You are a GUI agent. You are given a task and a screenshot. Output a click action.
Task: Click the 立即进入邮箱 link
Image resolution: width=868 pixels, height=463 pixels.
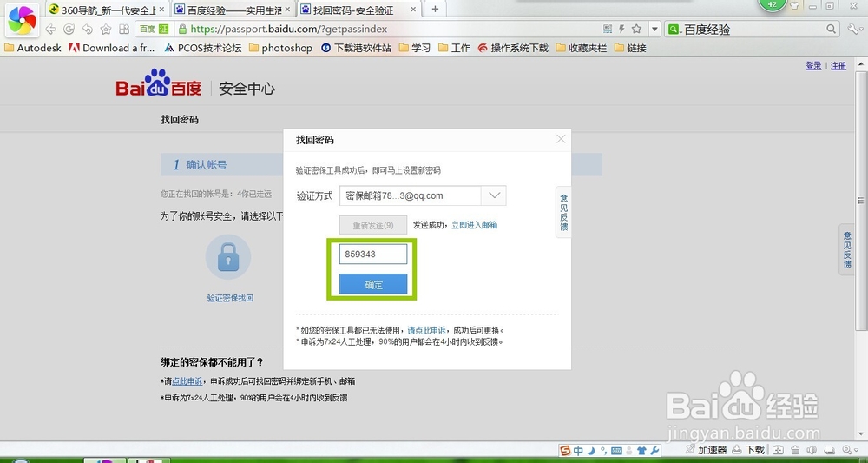[475, 225]
